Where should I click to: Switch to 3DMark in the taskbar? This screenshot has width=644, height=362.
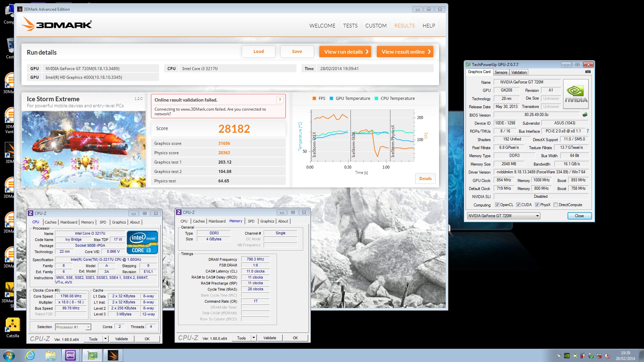coord(113,355)
